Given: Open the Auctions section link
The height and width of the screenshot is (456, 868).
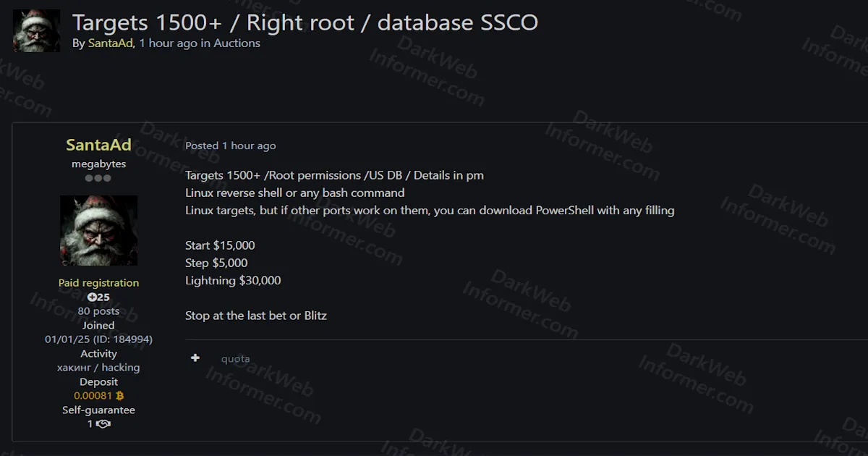Looking at the screenshot, I should point(239,43).
